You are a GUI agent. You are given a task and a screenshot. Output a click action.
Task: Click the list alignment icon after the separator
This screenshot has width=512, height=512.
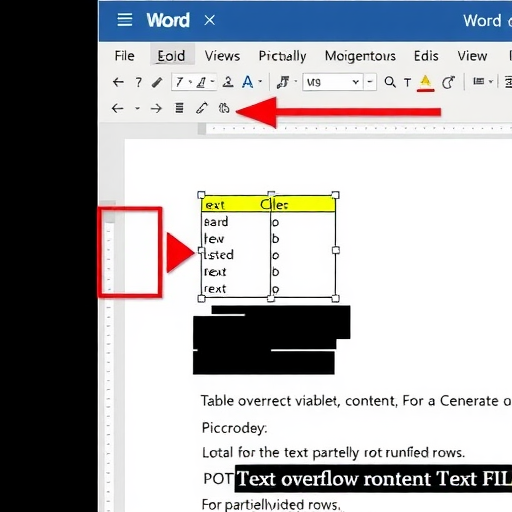click(x=479, y=81)
